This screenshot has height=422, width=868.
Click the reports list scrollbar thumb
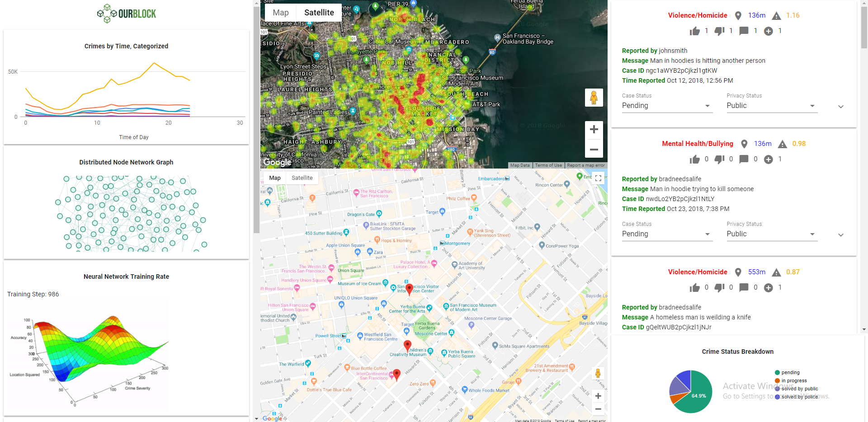coord(864,27)
